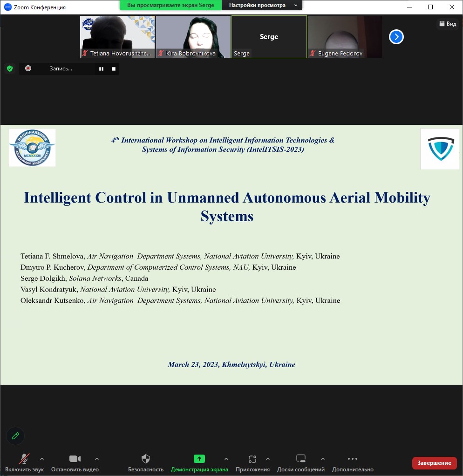Image resolution: width=463 pixels, height=476 pixels.
Task: Click the green encryption shield icon
Action: (9, 68)
